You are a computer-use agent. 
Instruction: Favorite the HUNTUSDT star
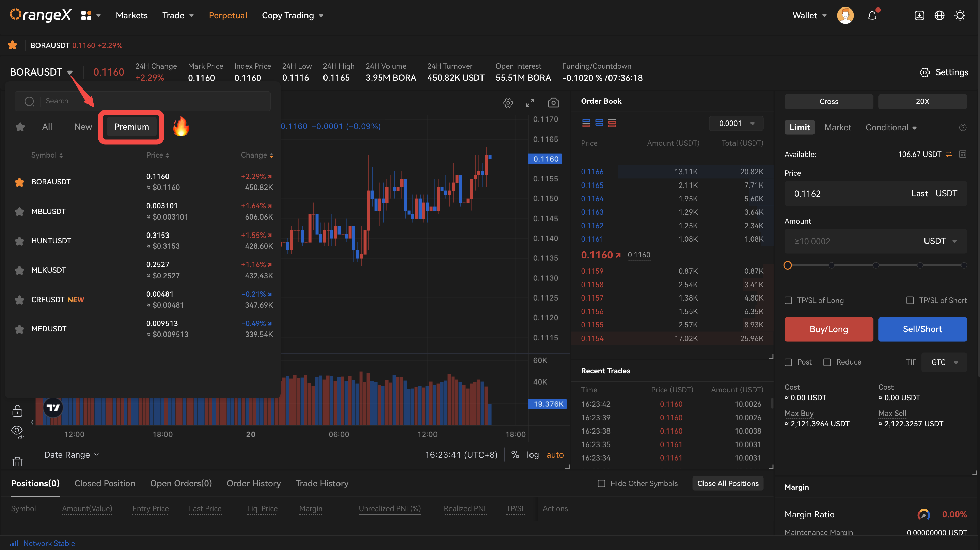tap(19, 241)
